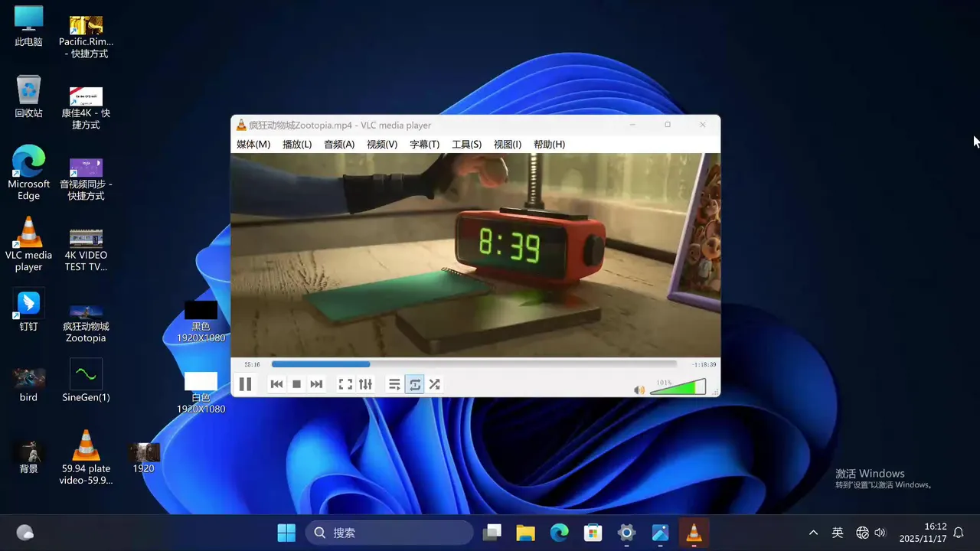Toggle random shuffle playback

click(434, 384)
